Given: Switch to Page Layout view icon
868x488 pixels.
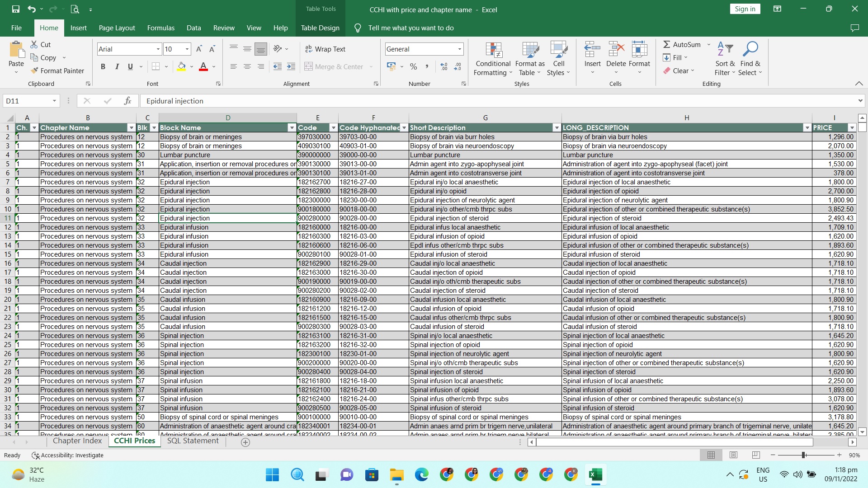Looking at the screenshot, I should point(733,455).
